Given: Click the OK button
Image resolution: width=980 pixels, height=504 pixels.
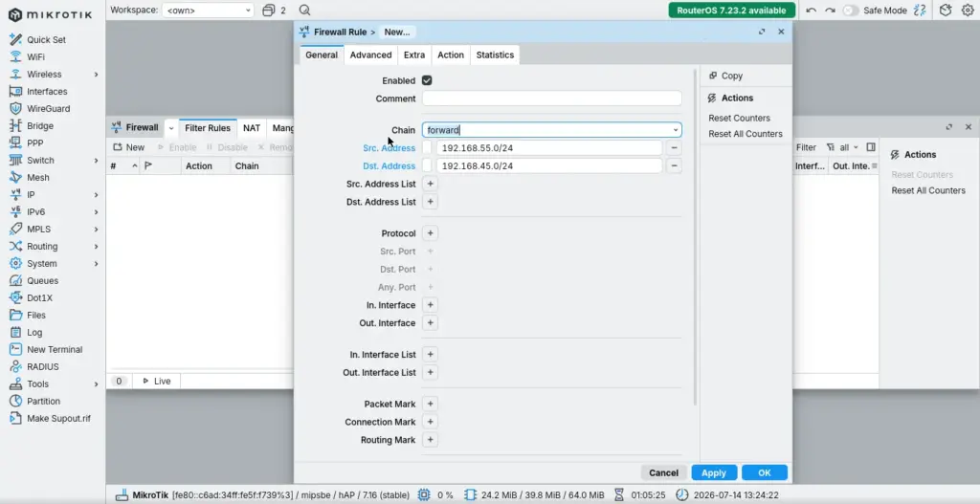Looking at the screenshot, I should pos(764,472).
